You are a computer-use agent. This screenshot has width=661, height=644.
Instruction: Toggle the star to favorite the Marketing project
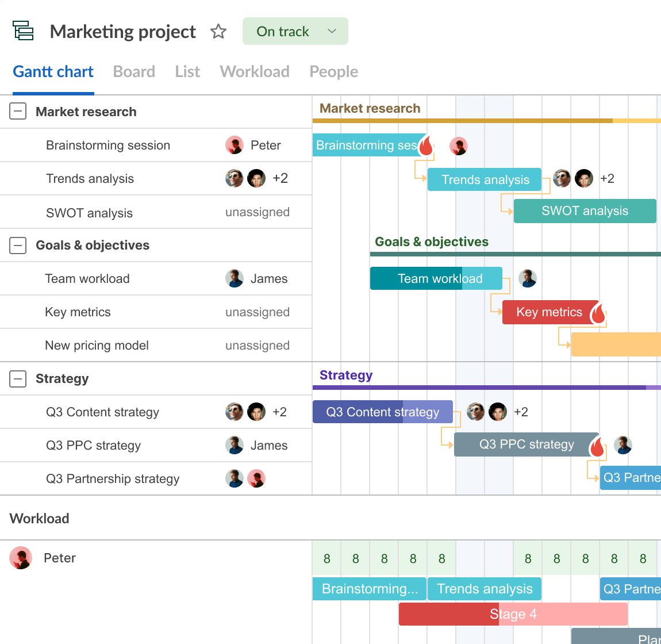(x=218, y=31)
